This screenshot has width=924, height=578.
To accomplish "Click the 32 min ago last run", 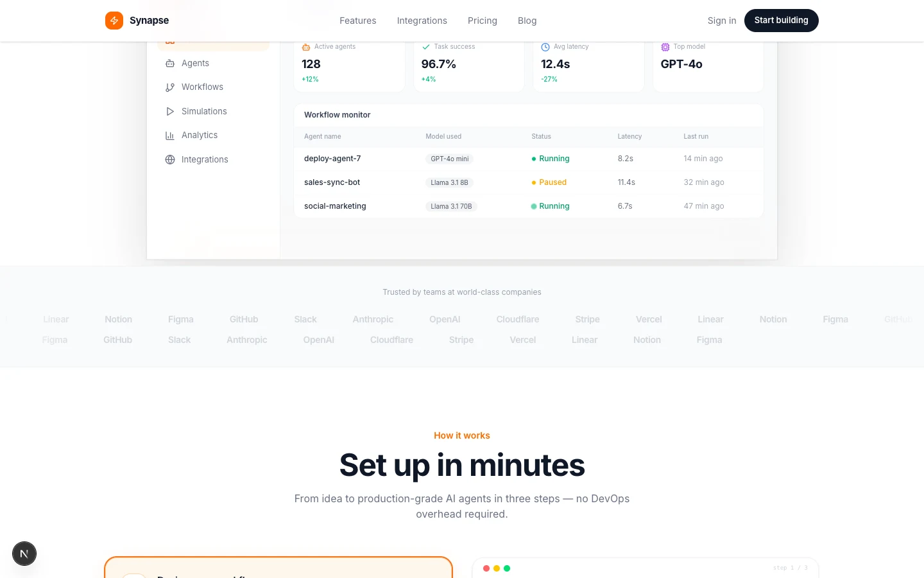I will [x=704, y=182].
